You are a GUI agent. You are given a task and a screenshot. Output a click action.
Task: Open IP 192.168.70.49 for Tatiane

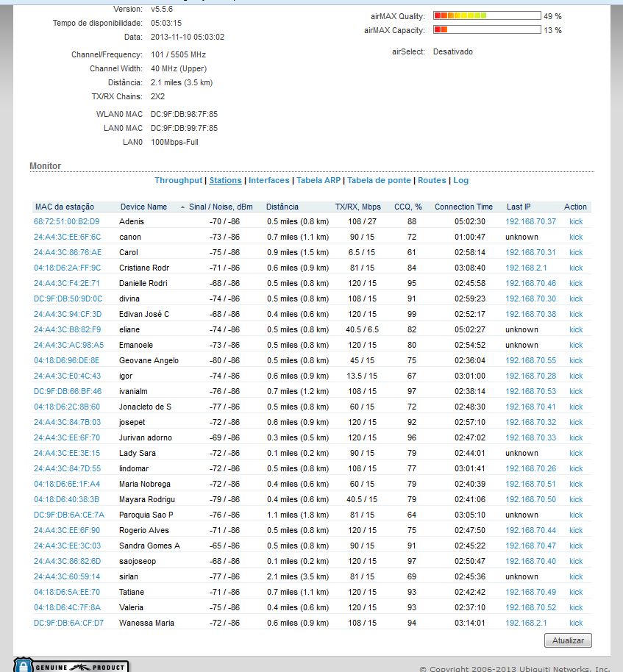tap(530, 592)
